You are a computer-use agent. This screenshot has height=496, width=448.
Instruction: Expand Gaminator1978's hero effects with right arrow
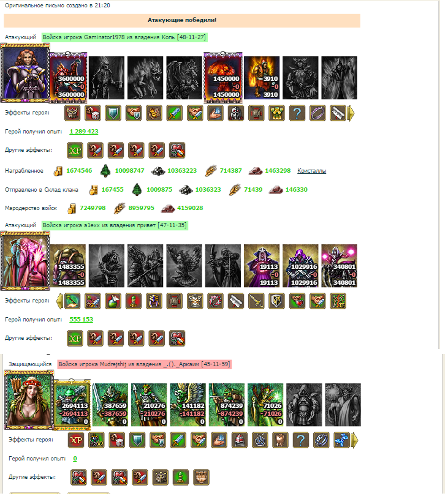[x=351, y=113]
